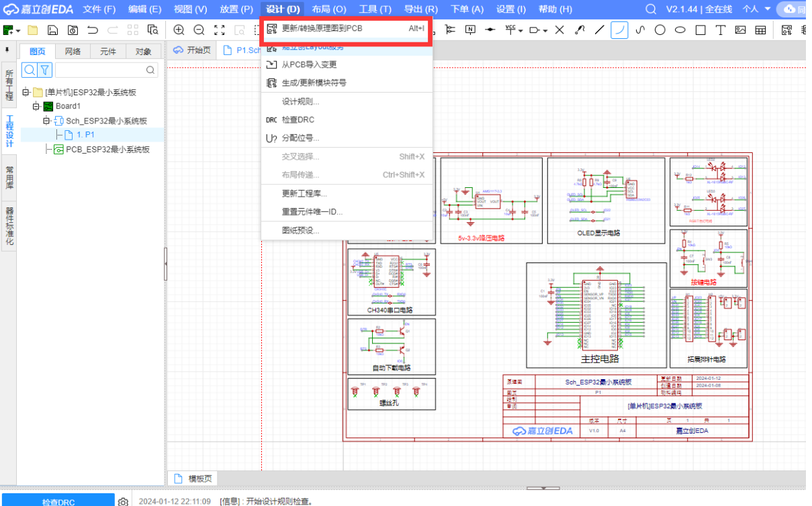Viewport: 812px width, 506px height.
Task: Click the pin icon on left sidebar
Action: coord(7,50)
